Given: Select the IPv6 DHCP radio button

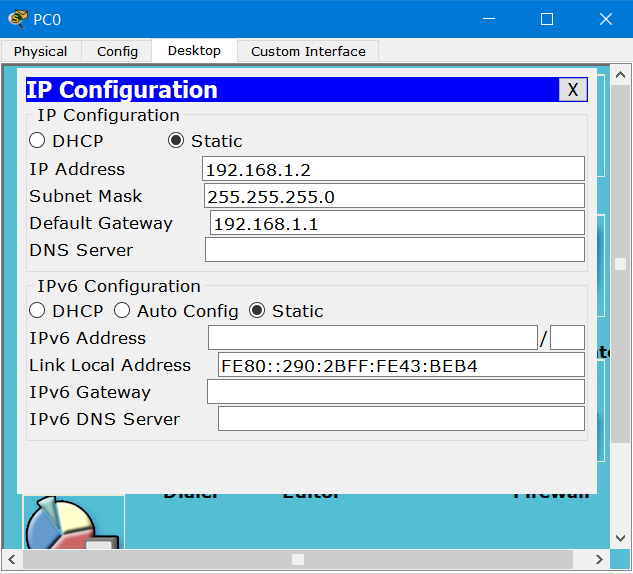Looking at the screenshot, I should (x=37, y=311).
